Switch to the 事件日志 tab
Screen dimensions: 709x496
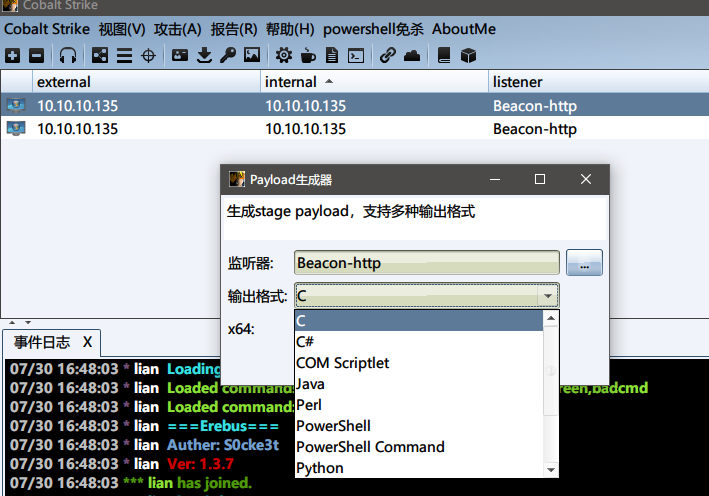[42, 342]
